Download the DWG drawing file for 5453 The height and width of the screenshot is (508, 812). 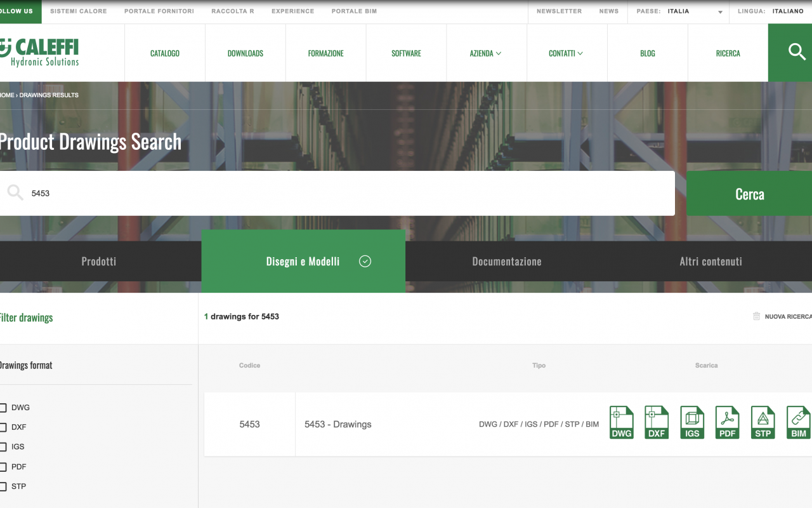(x=621, y=423)
